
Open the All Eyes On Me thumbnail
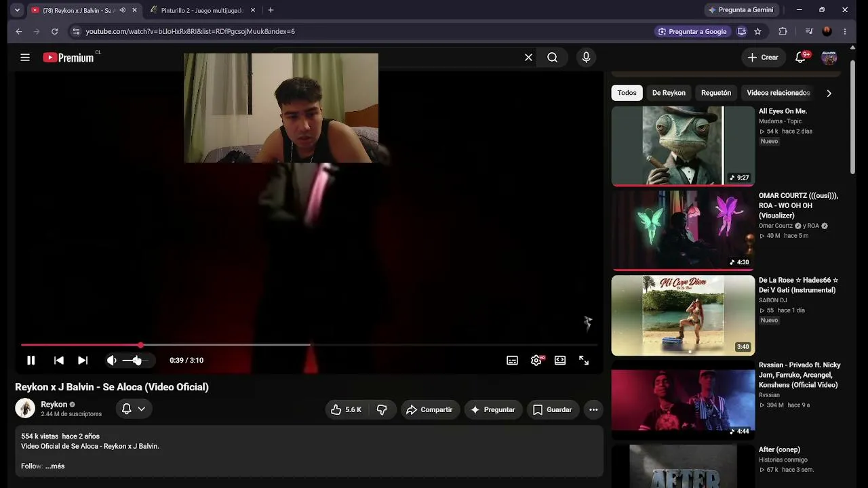coord(683,146)
